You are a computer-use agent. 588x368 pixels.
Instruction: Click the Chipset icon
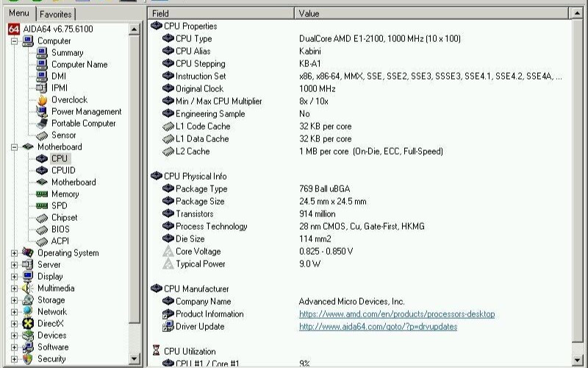42,218
